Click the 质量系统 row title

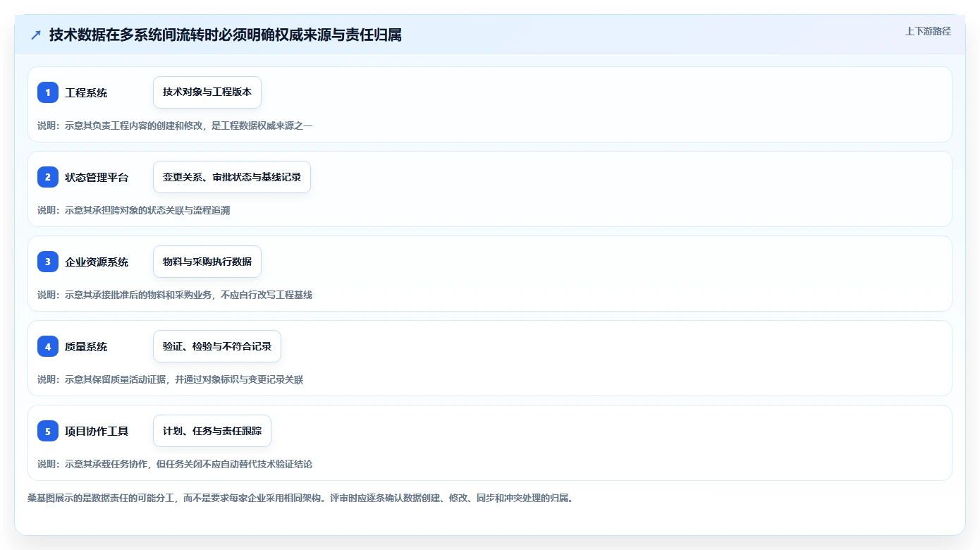pyautogui.click(x=86, y=346)
